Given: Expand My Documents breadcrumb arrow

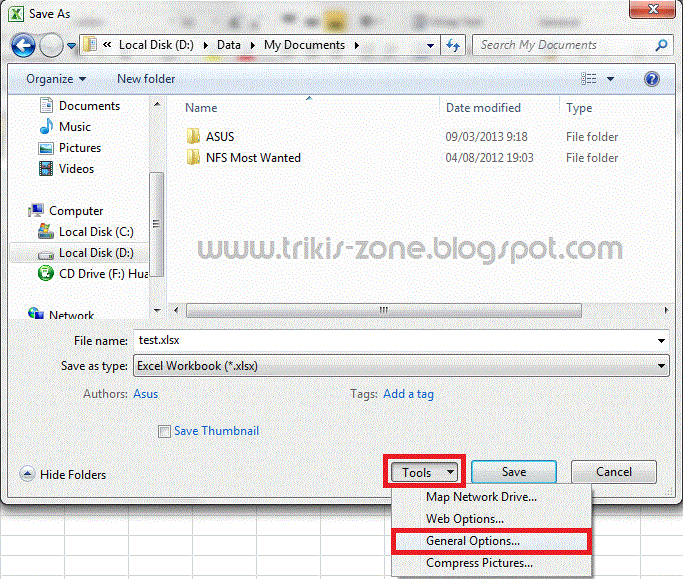Looking at the screenshot, I should pos(357,45).
